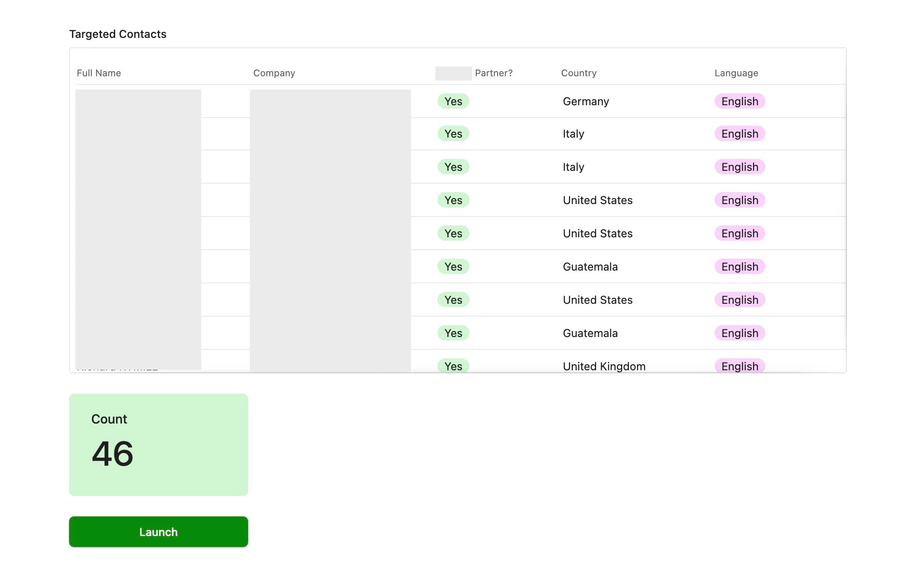
Task: Click the first United States country cell
Action: click(x=597, y=200)
